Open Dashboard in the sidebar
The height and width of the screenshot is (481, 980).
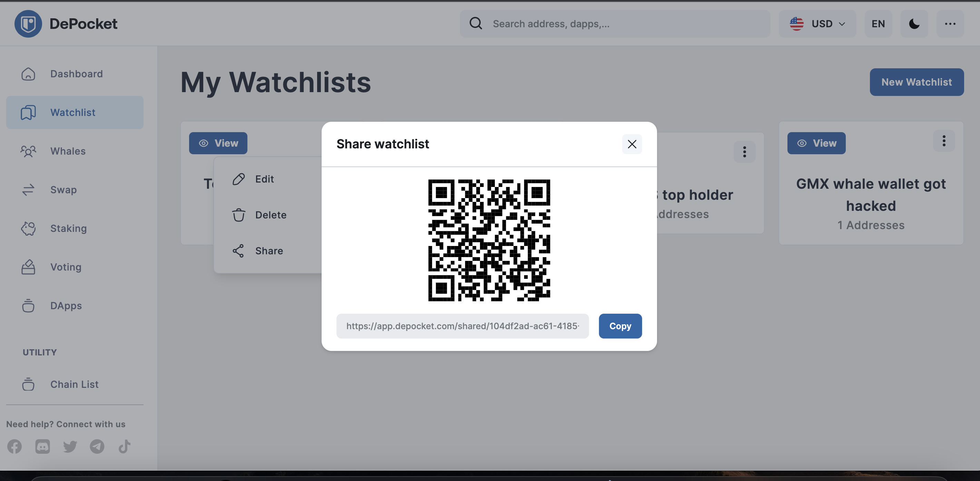tap(75, 74)
